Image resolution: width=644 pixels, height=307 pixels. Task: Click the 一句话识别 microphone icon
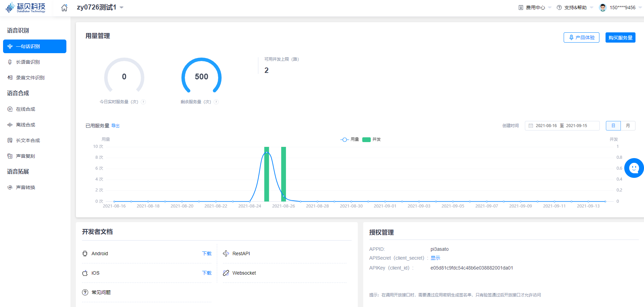point(10,46)
